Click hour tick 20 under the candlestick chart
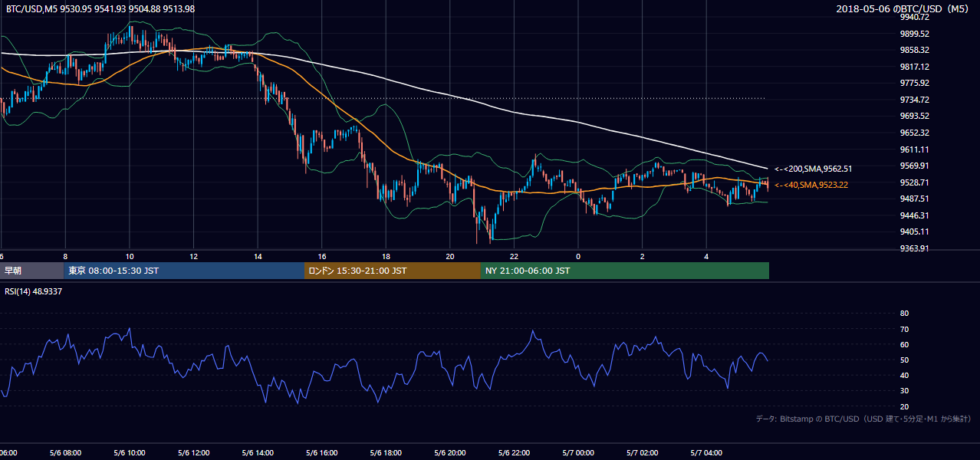The height and width of the screenshot is (460, 980). [450, 257]
